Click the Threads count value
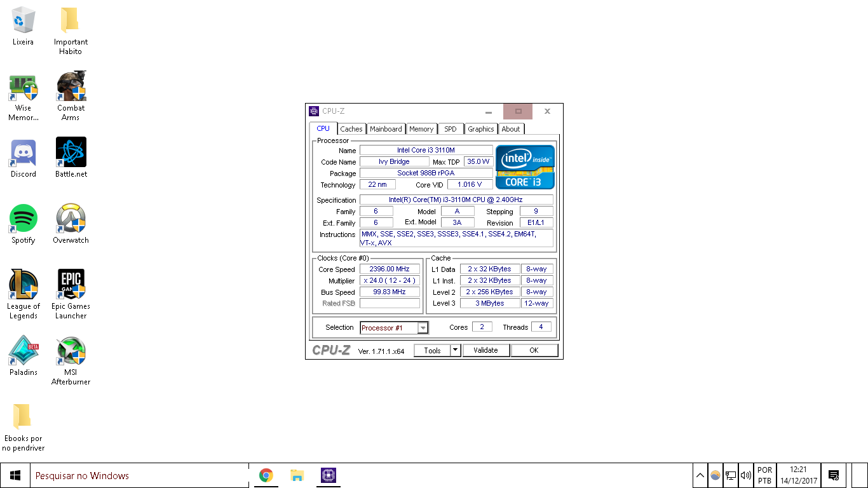868x488 pixels. point(541,327)
